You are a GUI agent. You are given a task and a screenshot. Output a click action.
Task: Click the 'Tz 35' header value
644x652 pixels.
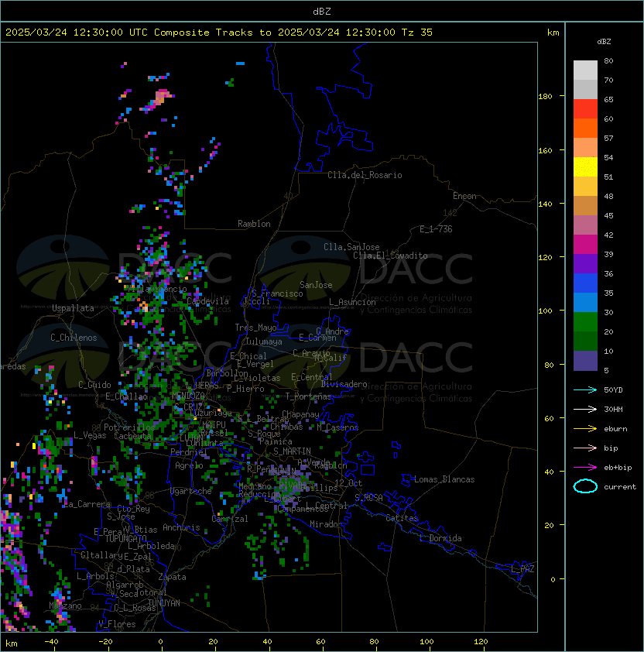417,33
